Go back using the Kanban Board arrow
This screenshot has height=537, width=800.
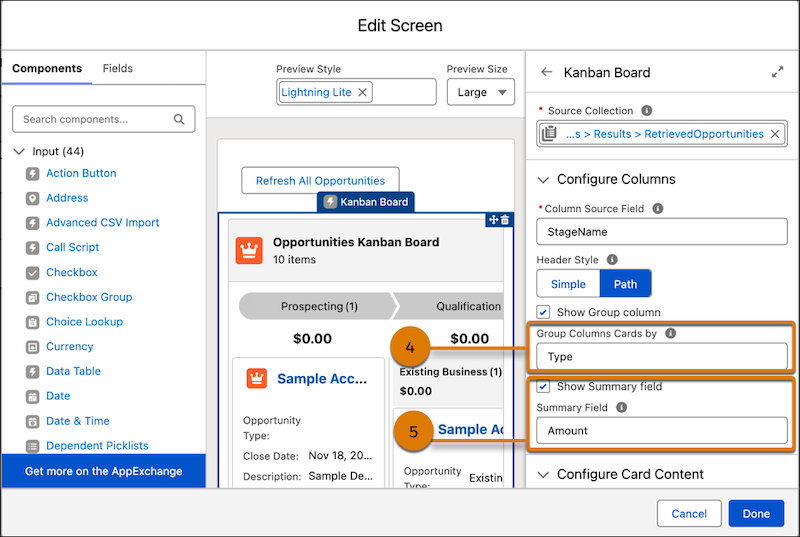tap(546, 72)
